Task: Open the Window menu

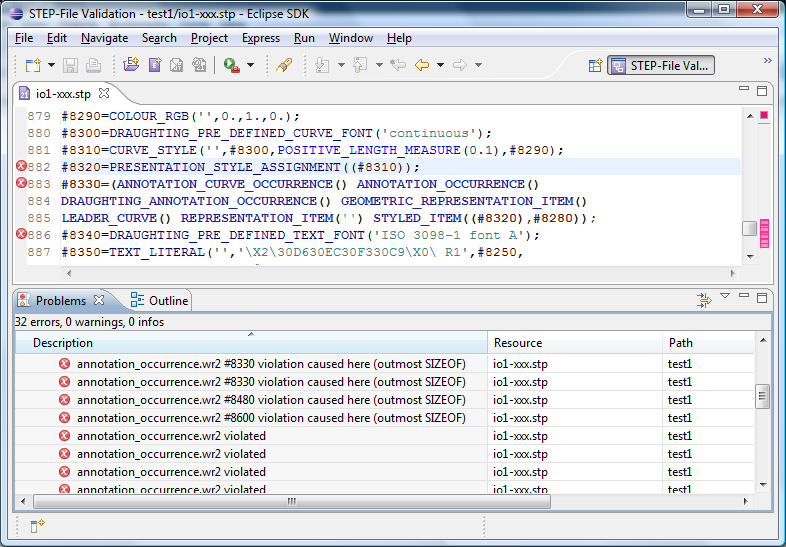Action: [350, 38]
